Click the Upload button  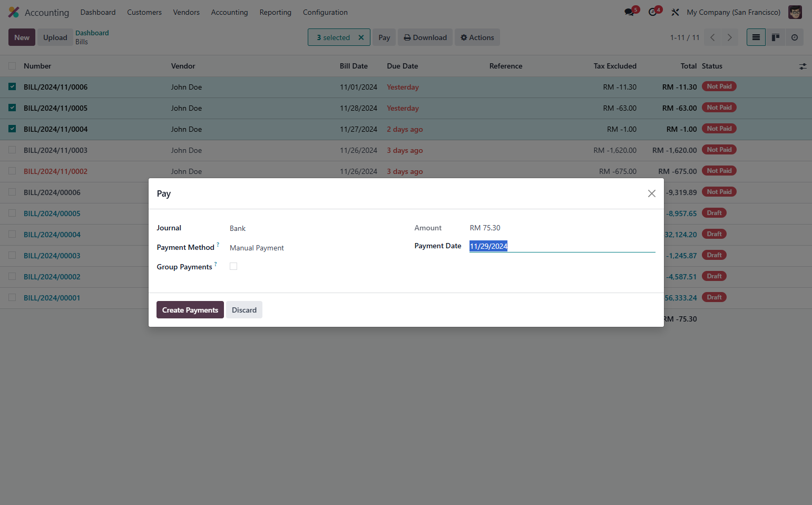coord(55,37)
